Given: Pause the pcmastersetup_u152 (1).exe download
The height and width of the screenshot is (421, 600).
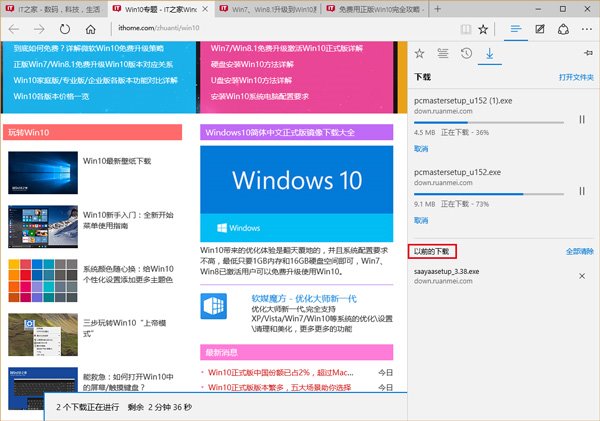Looking at the screenshot, I should point(581,119).
